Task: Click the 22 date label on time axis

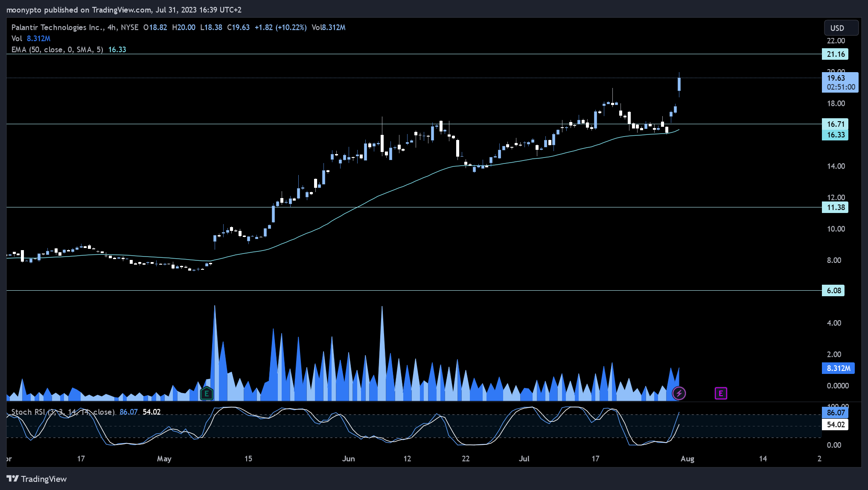Action: tap(466, 459)
